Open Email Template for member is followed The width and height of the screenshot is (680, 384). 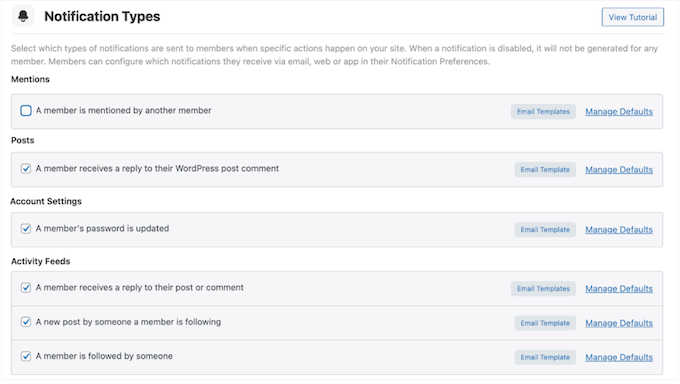pyautogui.click(x=545, y=357)
